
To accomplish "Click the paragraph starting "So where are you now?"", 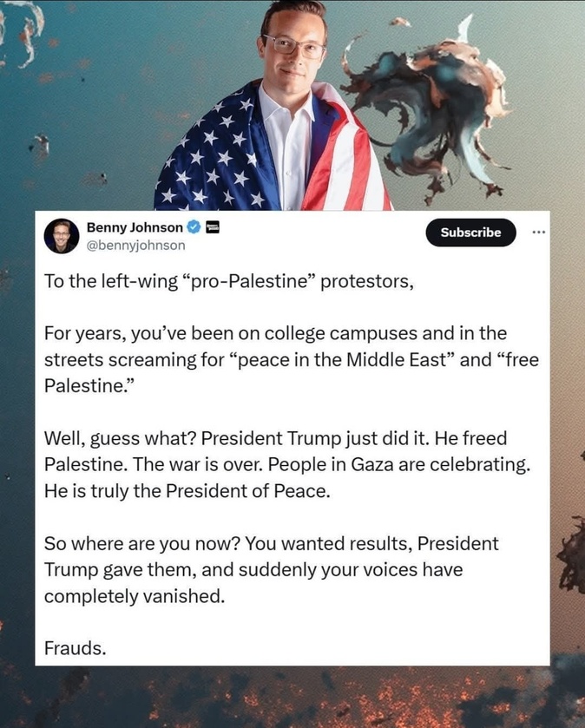I will pyautogui.click(x=272, y=570).
